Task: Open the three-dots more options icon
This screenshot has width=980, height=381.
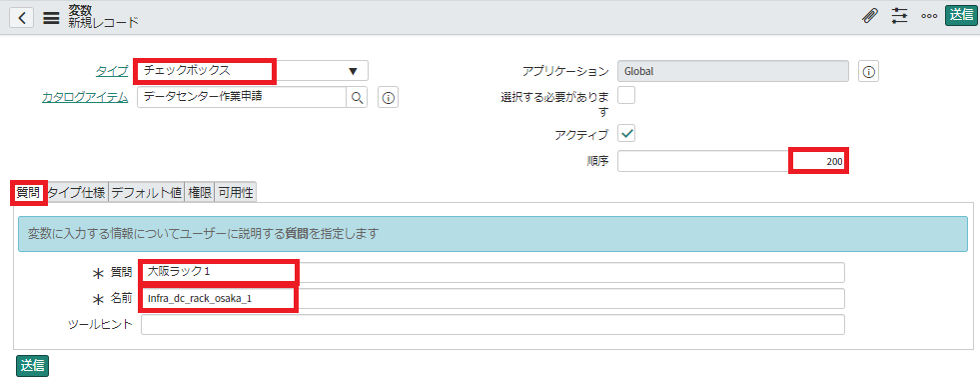Action: point(929,16)
